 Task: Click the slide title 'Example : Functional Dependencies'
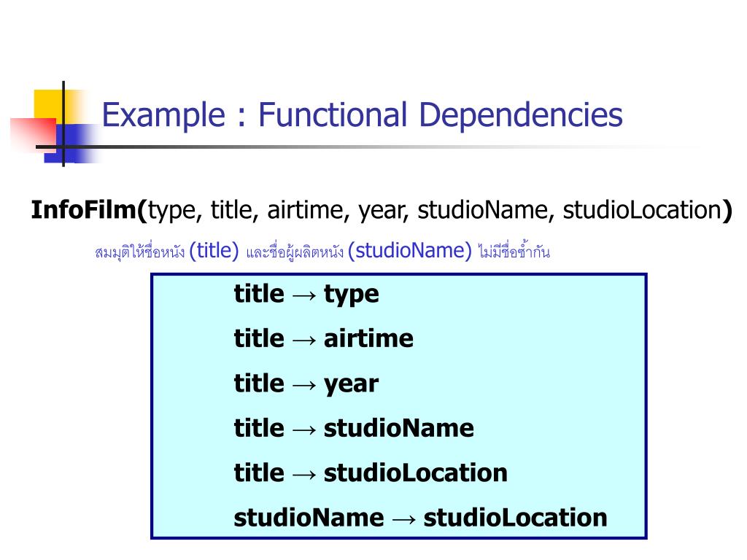click(x=362, y=114)
